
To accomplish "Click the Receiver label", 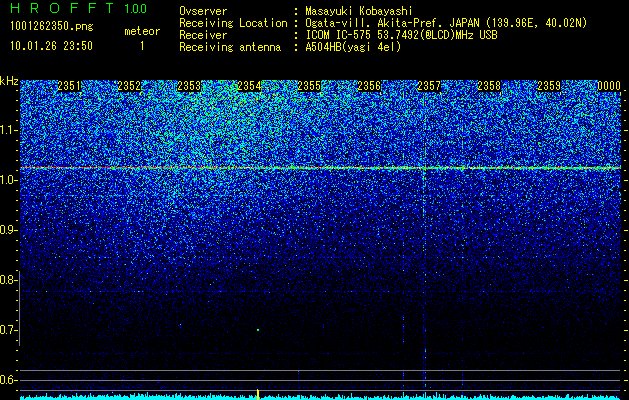I will tap(203, 35).
